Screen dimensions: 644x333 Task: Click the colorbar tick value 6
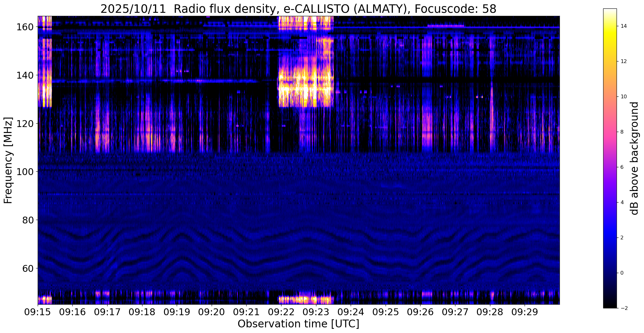pos(622,167)
